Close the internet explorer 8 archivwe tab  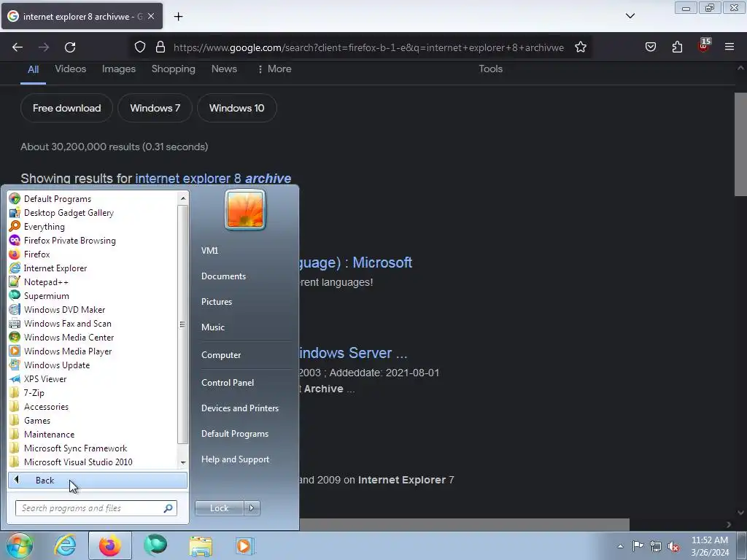[x=151, y=16]
